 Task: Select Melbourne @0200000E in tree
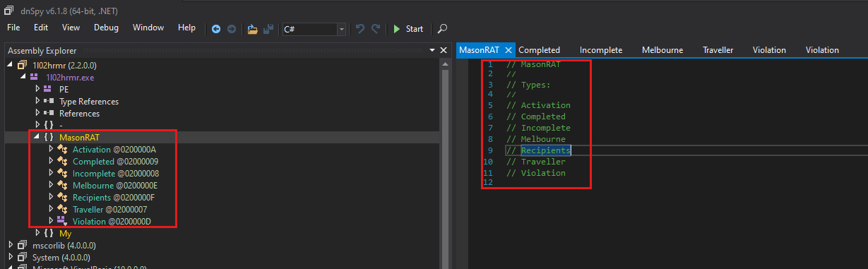point(115,185)
